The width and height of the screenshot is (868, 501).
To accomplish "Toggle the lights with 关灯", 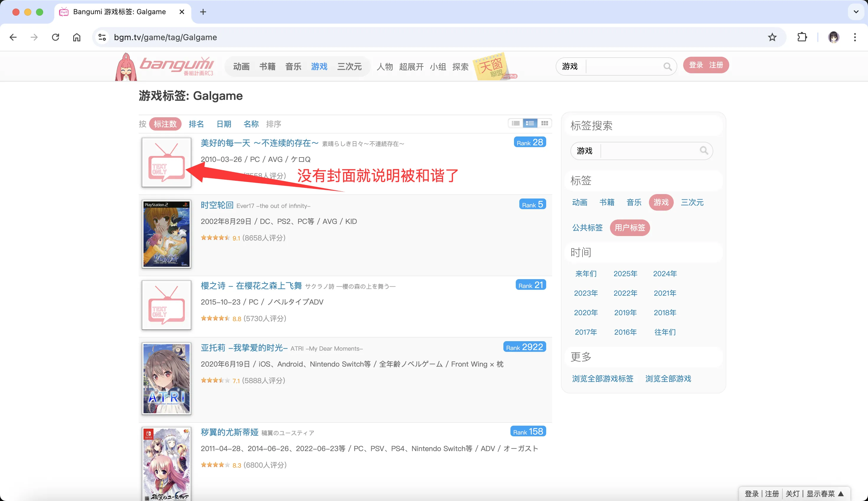I will click(x=792, y=494).
